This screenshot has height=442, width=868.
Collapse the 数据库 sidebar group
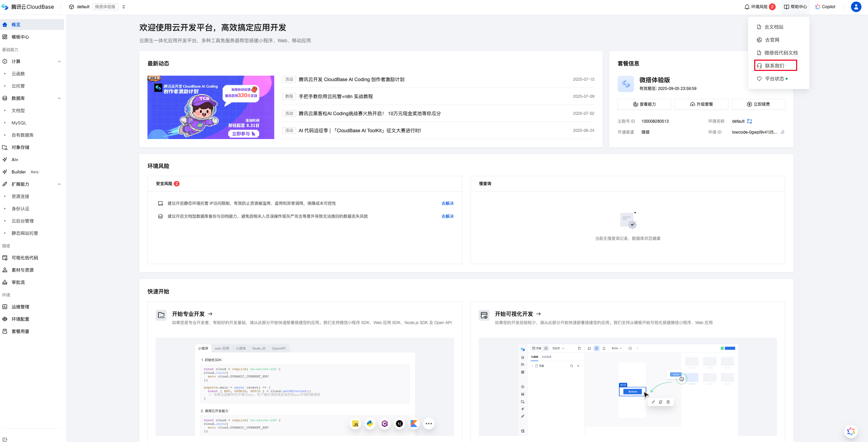pyautogui.click(x=59, y=98)
